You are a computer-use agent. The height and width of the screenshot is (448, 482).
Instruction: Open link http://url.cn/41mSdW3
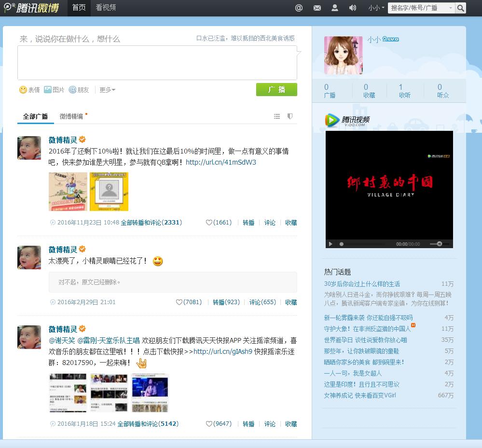[220, 162]
